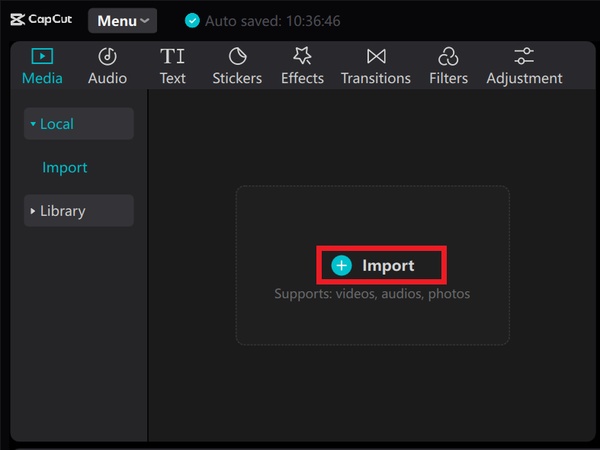Switch to the Adjustment tab label
Image resolution: width=600 pixels, height=450 pixels.
point(524,78)
